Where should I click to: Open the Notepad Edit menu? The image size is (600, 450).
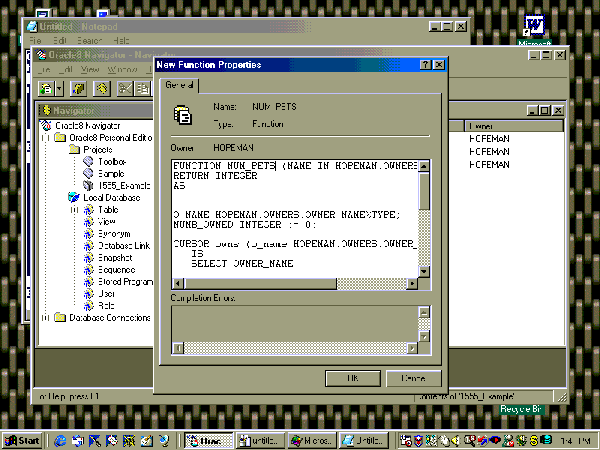pos(60,40)
